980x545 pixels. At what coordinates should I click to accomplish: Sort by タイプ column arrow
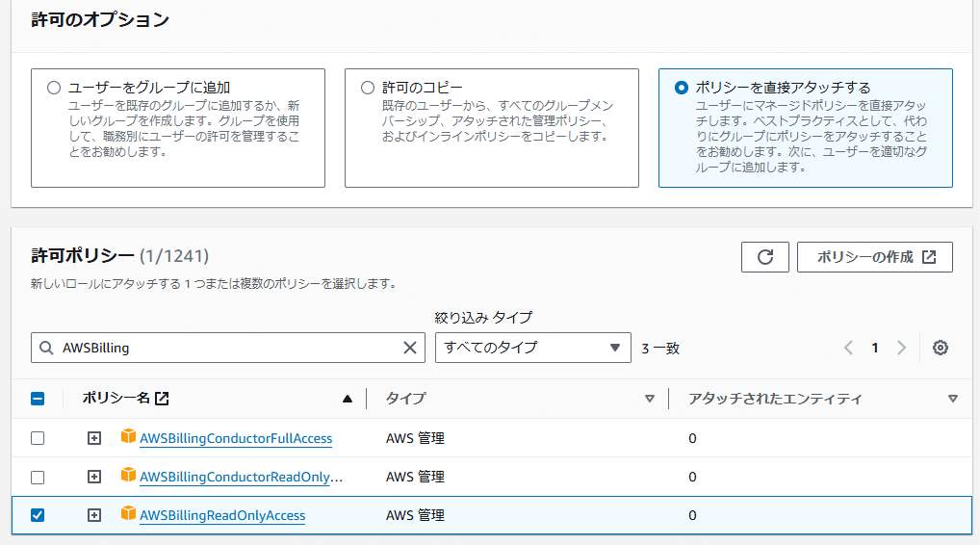650,399
